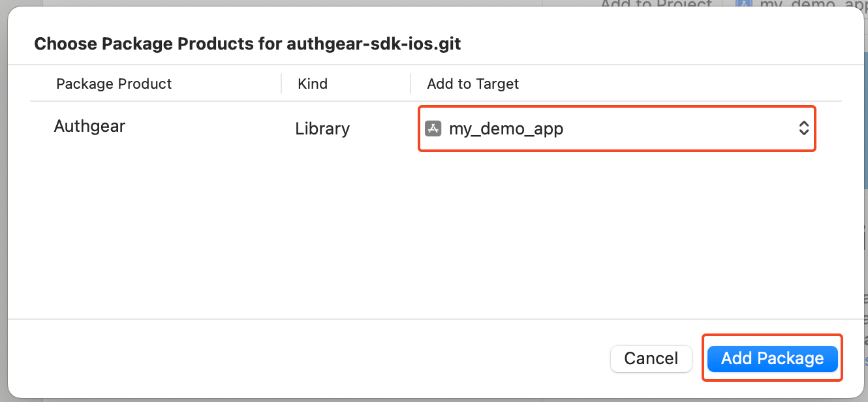Click the Add to Target column header
The height and width of the screenshot is (402, 868).
coord(473,84)
